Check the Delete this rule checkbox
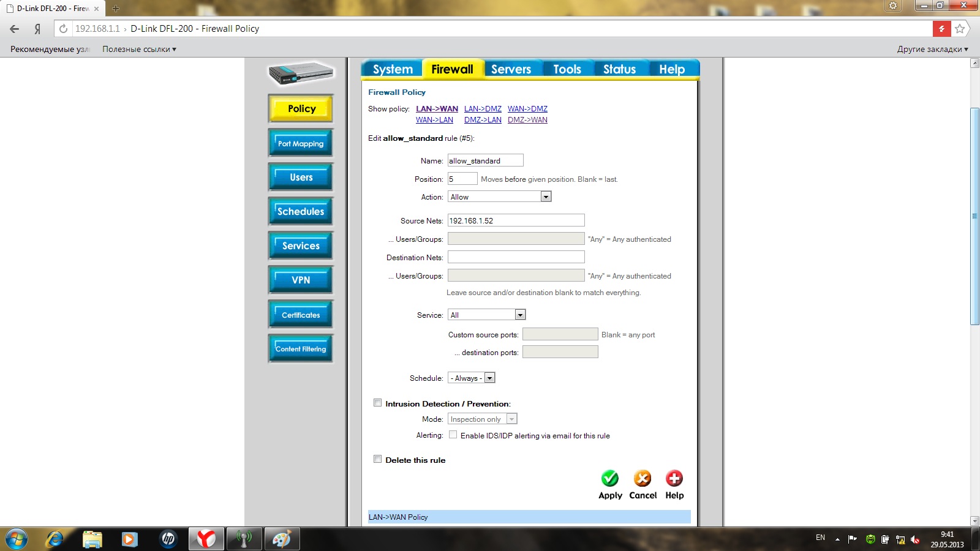The width and height of the screenshot is (980, 551). pos(378,459)
